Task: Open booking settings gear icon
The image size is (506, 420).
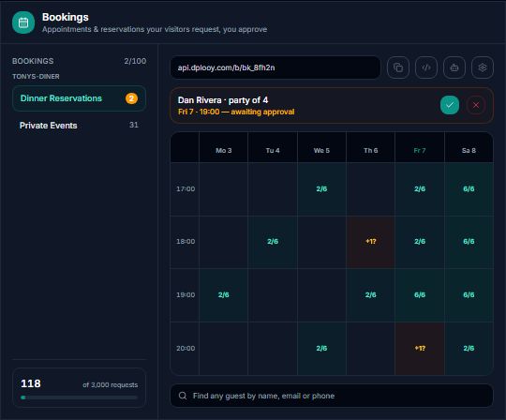Action: point(483,67)
